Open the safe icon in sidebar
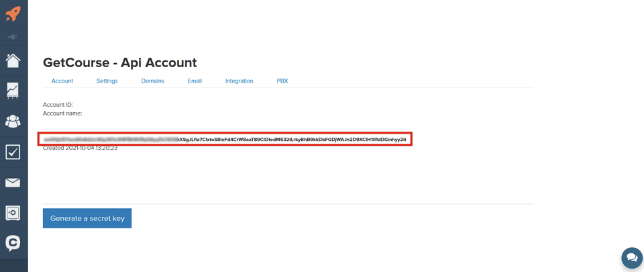The height and width of the screenshot is (272, 644). coord(13,213)
